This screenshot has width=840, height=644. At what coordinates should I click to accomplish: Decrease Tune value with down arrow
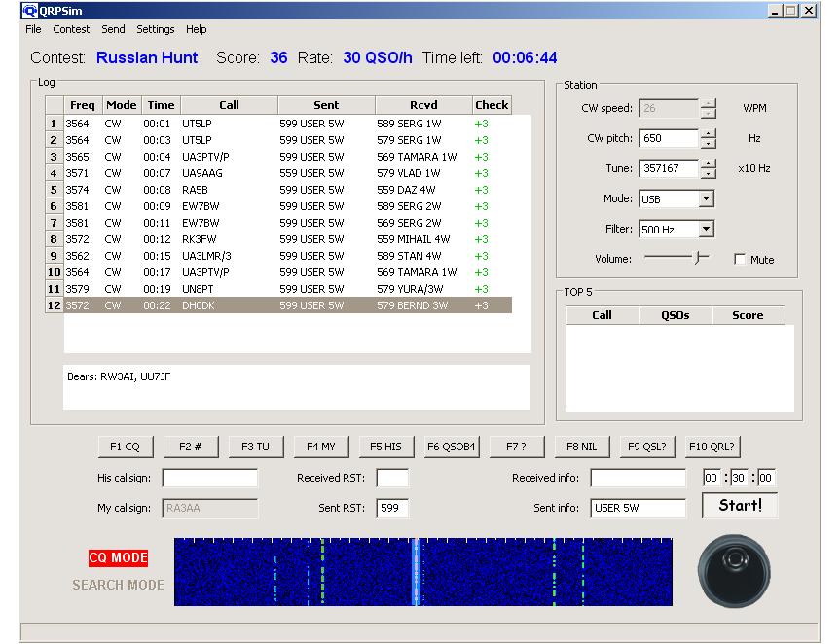pos(709,173)
